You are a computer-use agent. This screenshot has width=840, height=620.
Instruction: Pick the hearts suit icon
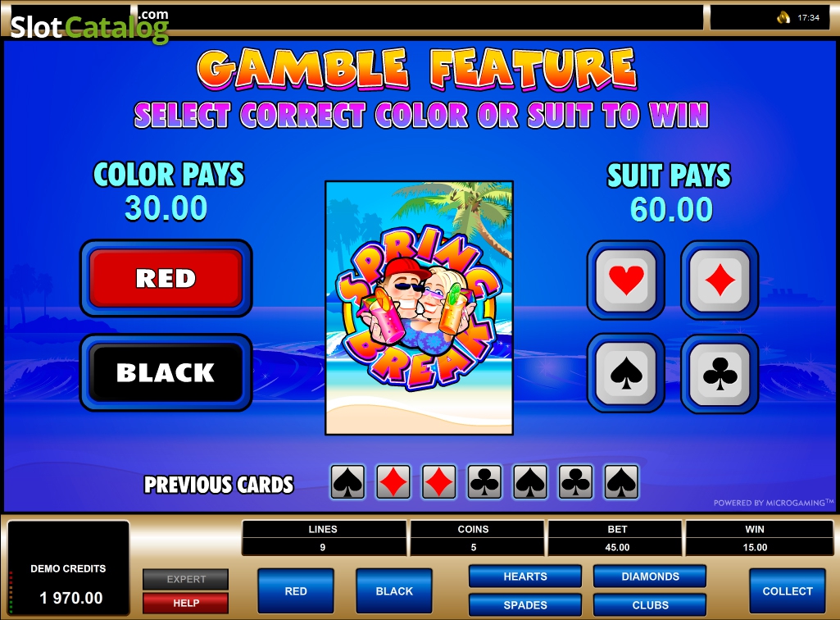pos(626,280)
